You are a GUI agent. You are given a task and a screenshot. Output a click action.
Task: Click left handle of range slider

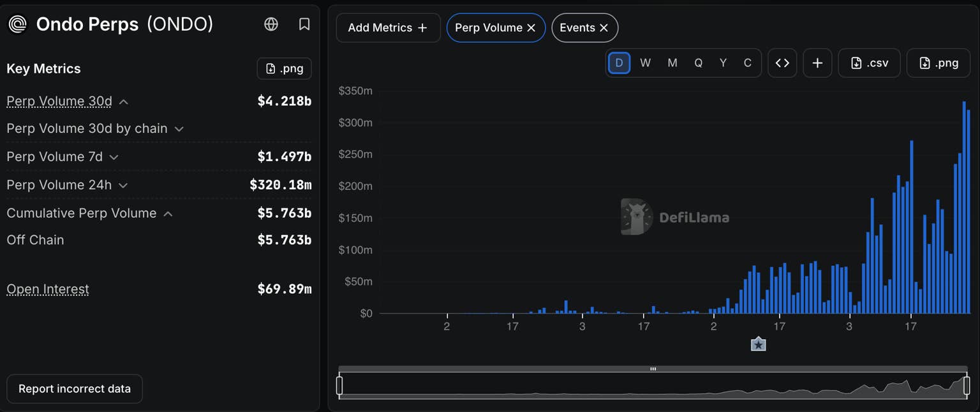pyautogui.click(x=339, y=385)
